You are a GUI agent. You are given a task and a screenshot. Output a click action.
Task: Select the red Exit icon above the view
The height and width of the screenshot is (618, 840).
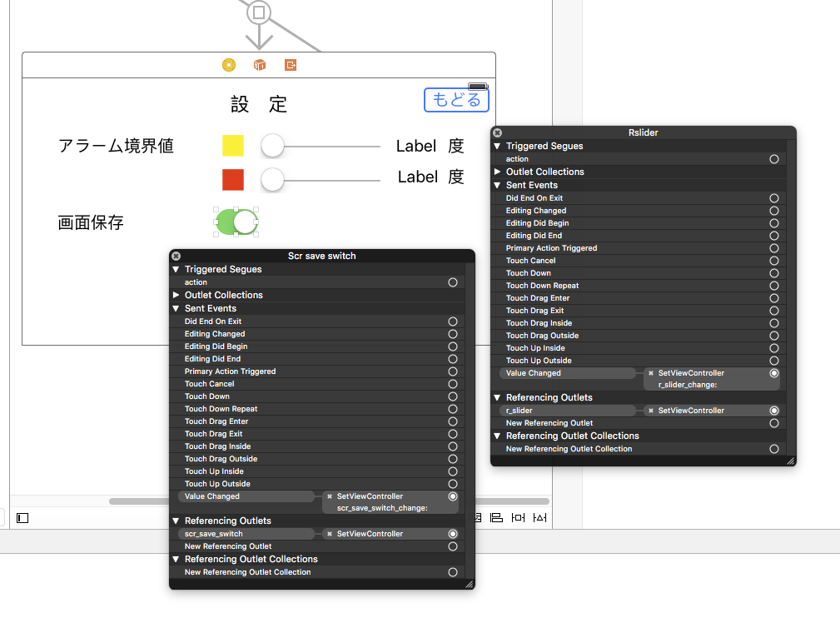pyautogui.click(x=290, y=64)
